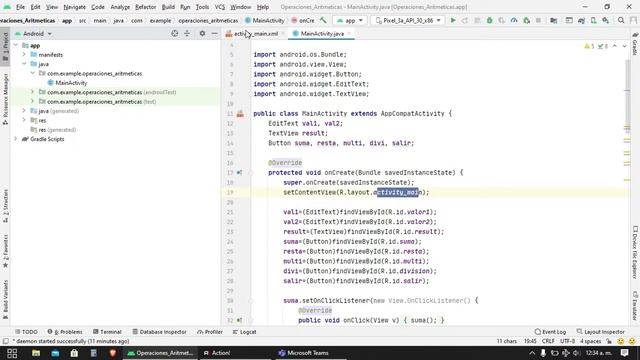Open the File menu
640x360 pixels.
(x=20, y=7)
